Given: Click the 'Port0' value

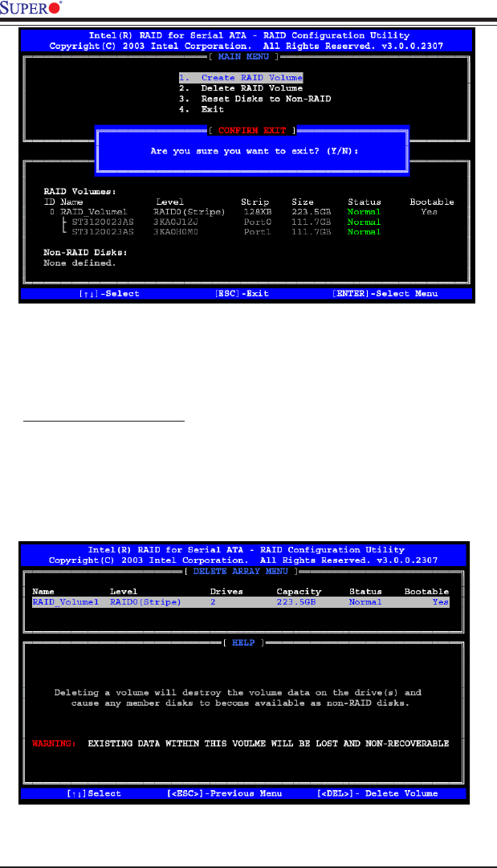Looking at the screenshot, I should click(x=258, y=222).
